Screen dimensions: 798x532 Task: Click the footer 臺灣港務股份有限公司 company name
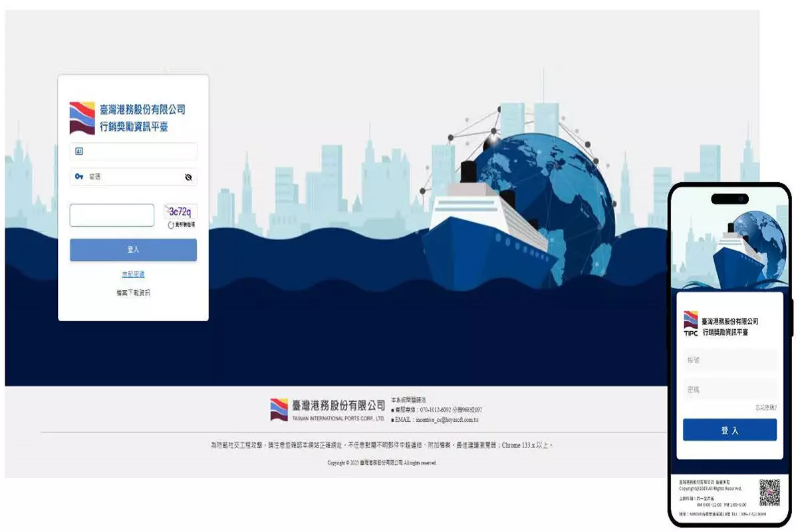(338, 405)
